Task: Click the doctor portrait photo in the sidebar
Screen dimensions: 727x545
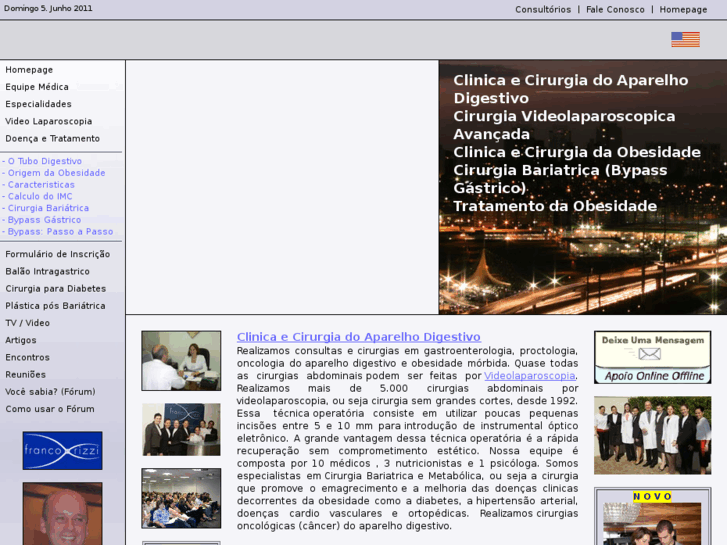Action: click(63, 513)
